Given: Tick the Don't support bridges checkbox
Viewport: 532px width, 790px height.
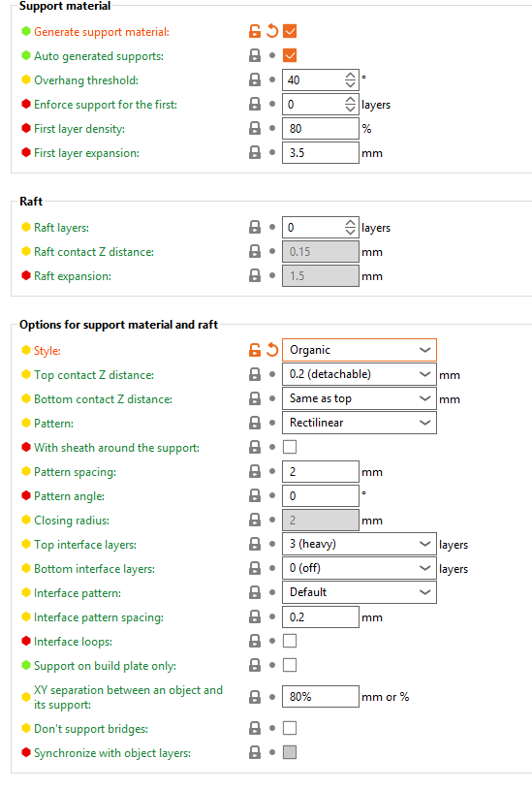Looking at the screenshot, I should 290,728.
